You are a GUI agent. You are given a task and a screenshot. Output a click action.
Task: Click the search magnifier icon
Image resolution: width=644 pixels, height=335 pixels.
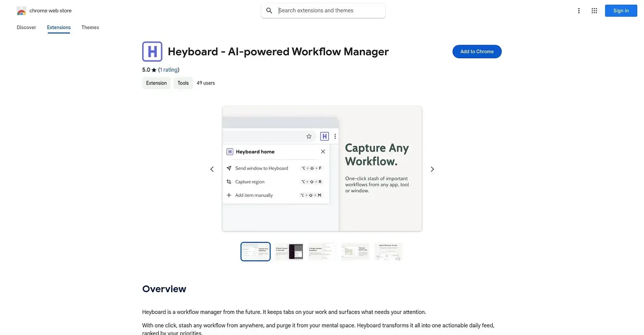point(270,11)
